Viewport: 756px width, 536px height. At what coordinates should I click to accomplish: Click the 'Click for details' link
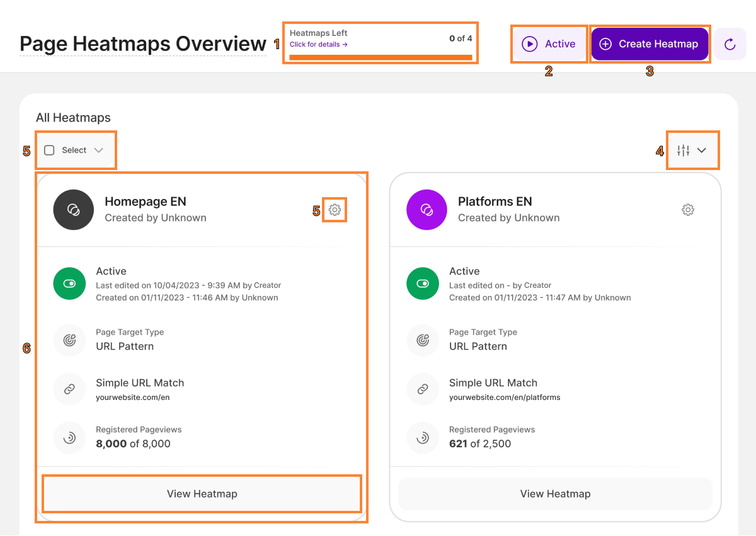pyautogui.click(x=318, y=45)
